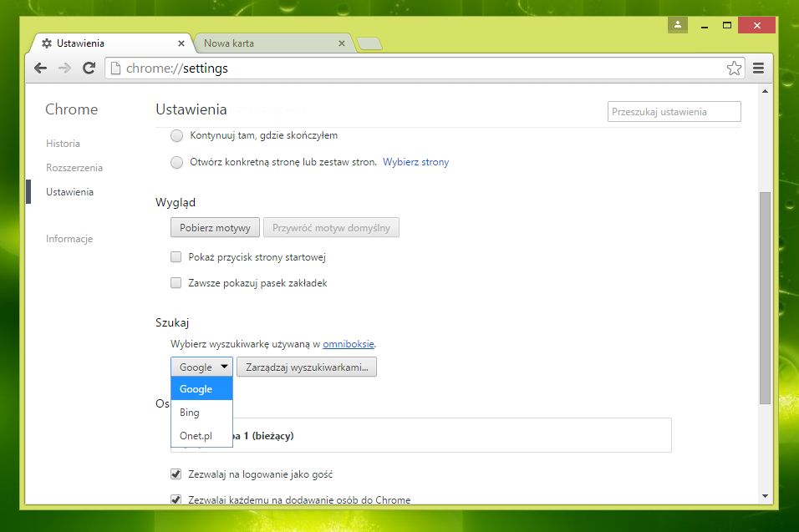Image resolution: width=799 pixels, height=532 pixels.
Task: Enable Zawsze pokazuj pasek zakładek checkbox
Action: click(x=176, y=283)
